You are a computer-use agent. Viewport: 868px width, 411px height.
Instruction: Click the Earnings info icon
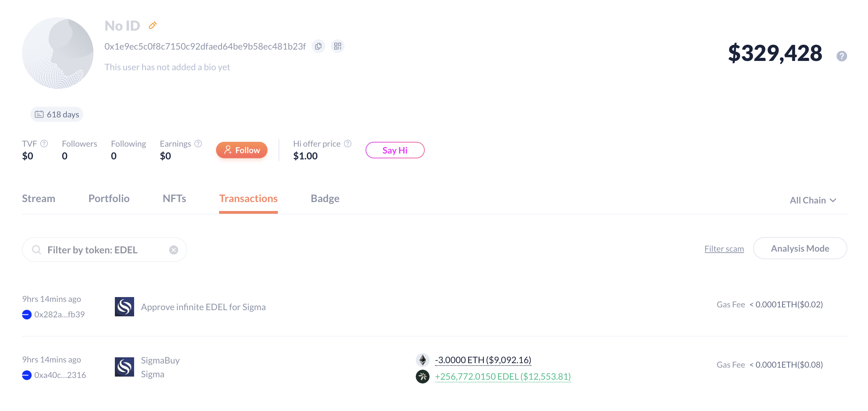[198, 144]
